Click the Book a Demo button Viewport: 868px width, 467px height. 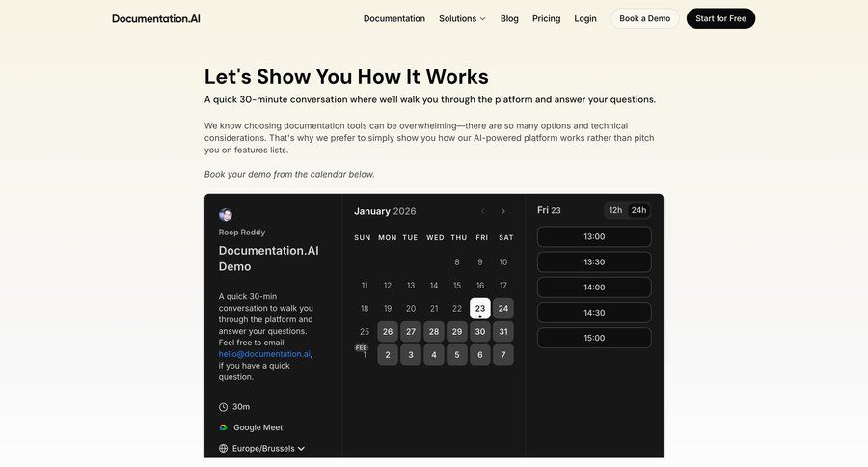pyautogui.click(x=644, y=18)
